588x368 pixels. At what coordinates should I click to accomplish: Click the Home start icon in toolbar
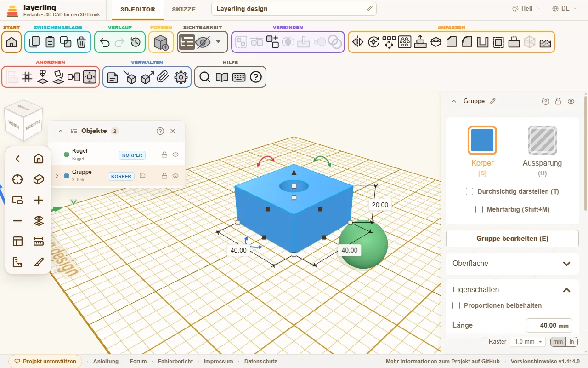pos(11,42)
